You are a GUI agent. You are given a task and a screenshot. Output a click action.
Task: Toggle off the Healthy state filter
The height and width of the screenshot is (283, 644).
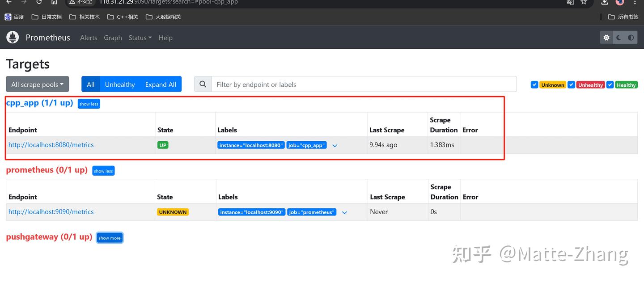coord(610,84)
